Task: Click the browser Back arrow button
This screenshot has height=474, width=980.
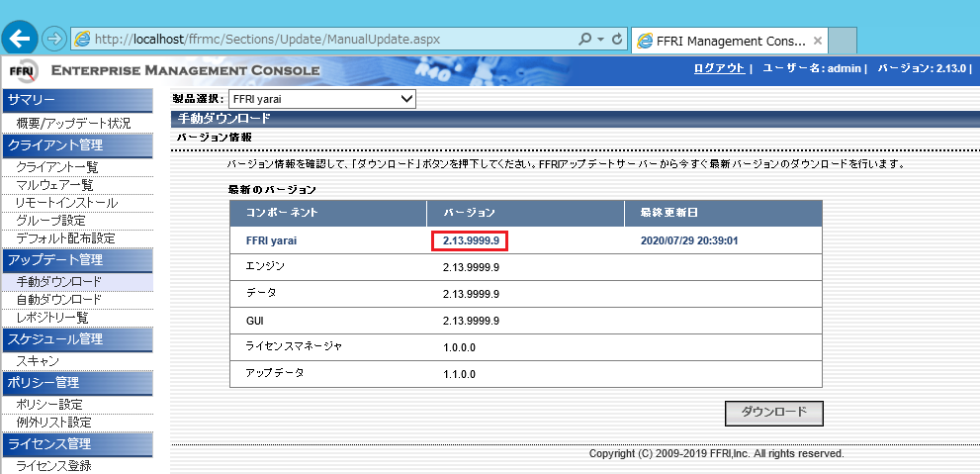Action: [20, 39]
